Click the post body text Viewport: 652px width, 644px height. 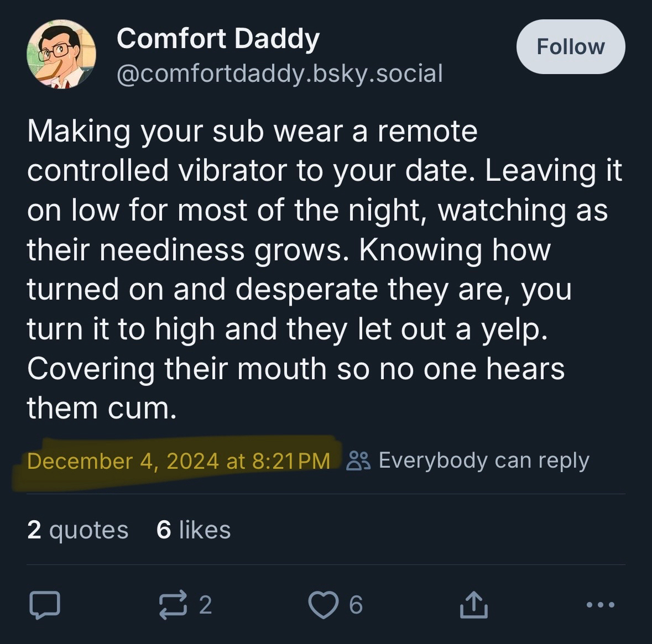[324, 269]
